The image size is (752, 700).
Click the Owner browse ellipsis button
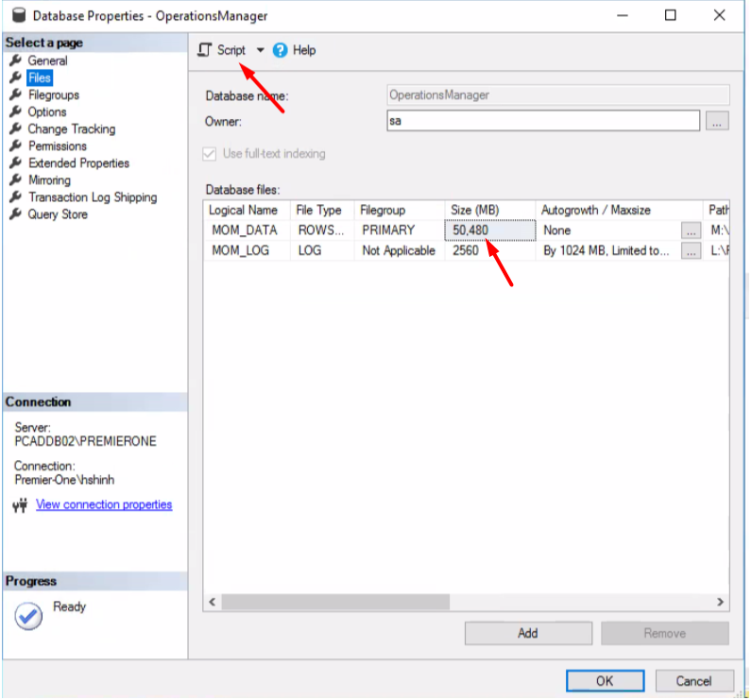pyautogui.click(x=717, y=121)
